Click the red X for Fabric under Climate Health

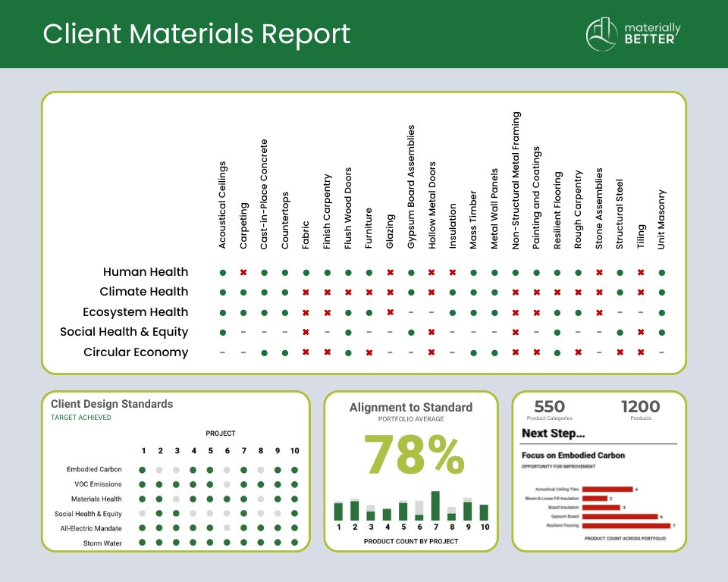tap(306, 291)
